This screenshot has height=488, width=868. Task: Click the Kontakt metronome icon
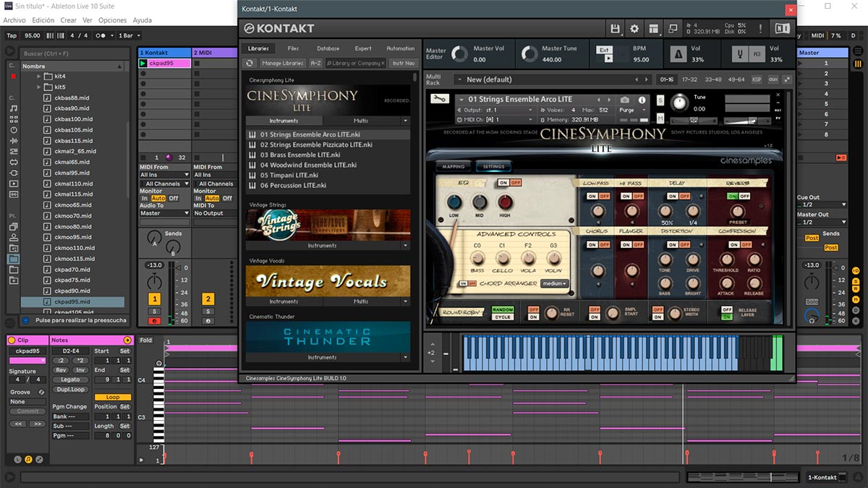pyautogui.click(x=678, y=54)
